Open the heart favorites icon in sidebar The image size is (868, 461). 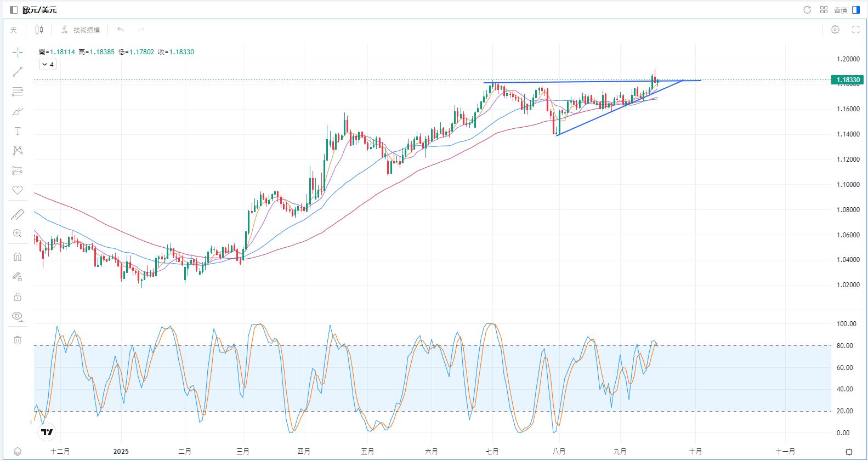(x=18, y=190)
